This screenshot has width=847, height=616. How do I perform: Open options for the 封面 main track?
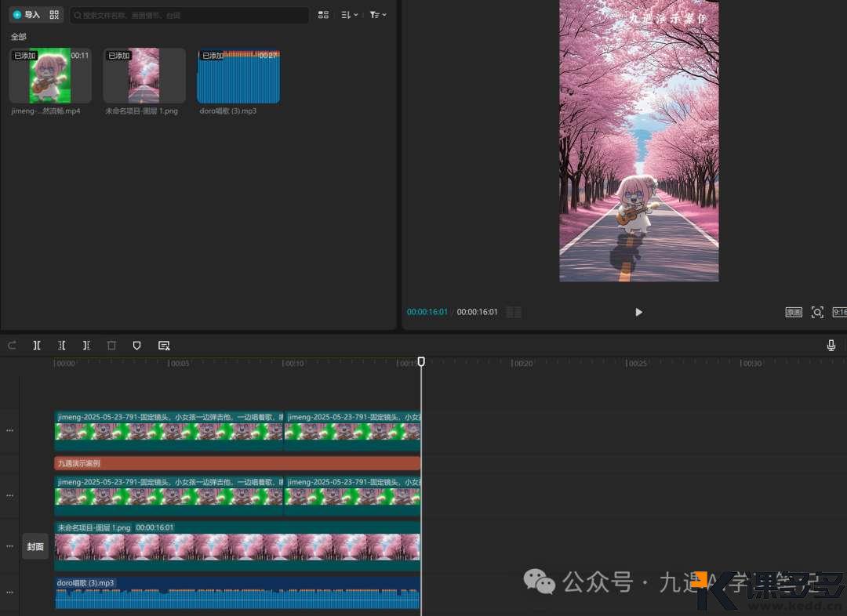(9, 545)
